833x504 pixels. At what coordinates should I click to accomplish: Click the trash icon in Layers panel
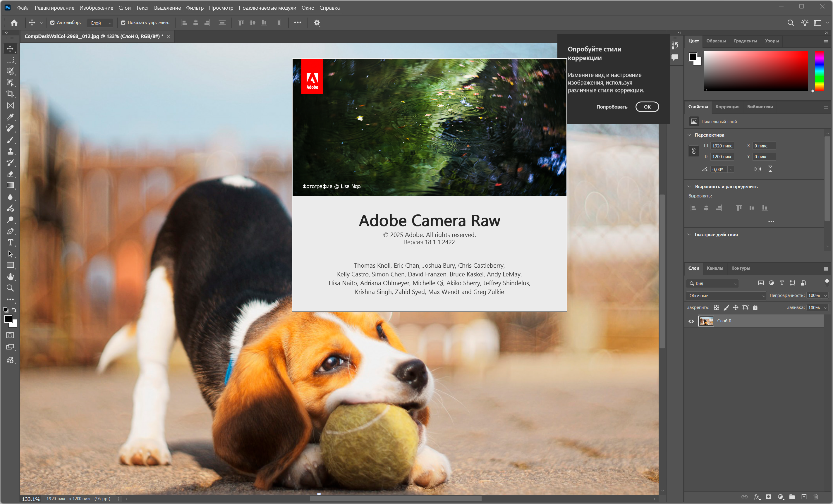coord(815,497)
